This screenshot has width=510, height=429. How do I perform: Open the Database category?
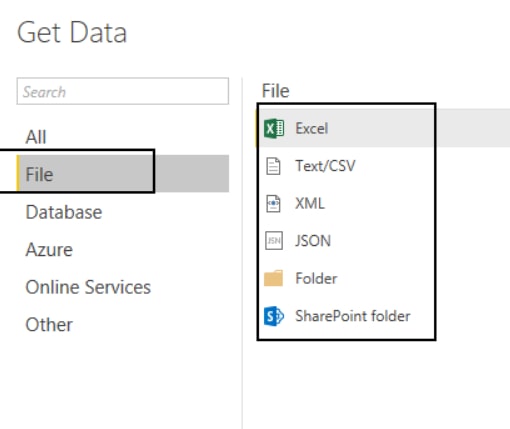point(64,212)
